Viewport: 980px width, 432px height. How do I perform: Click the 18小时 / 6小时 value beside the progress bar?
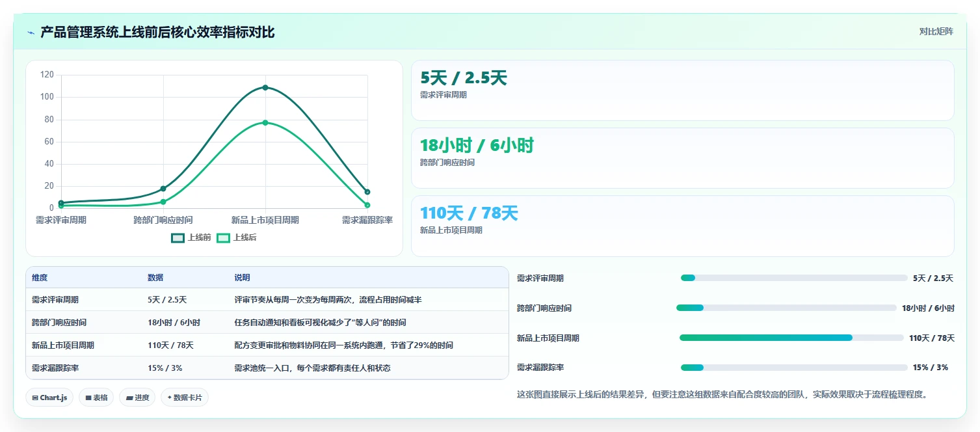pos(928,308)
